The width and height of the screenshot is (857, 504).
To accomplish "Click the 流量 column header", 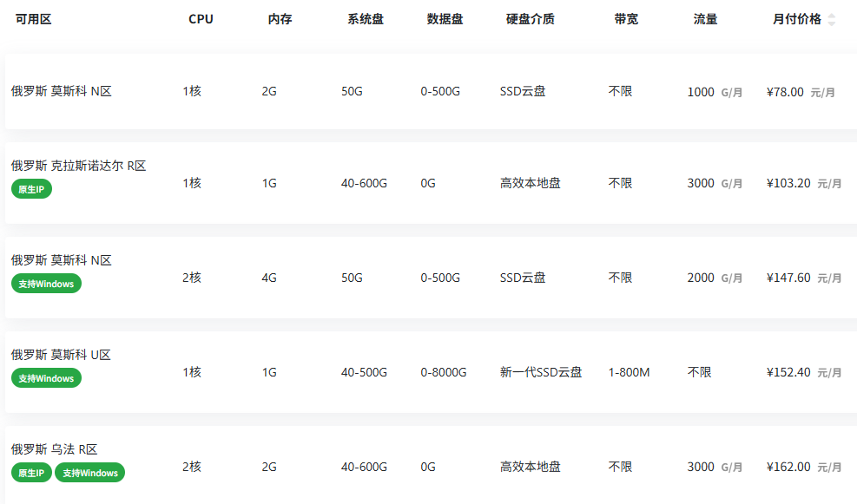I will coord(705,19).
